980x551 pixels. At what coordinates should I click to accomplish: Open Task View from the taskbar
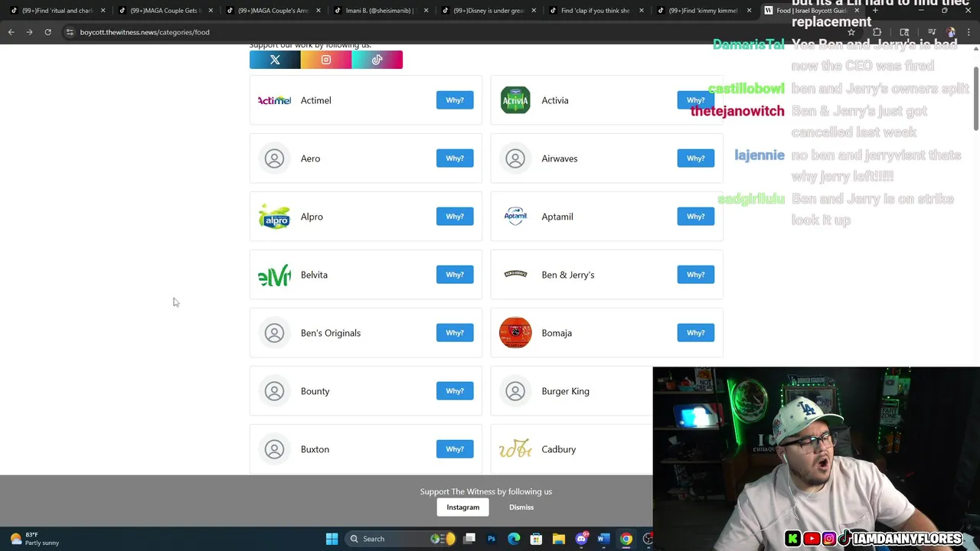pos(469,539)
